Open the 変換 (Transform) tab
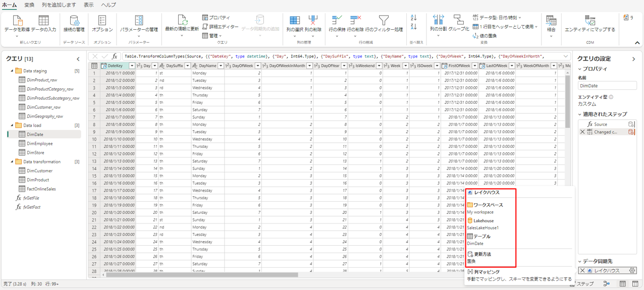The width and height of the screenshot is (644, 290). 29,5
